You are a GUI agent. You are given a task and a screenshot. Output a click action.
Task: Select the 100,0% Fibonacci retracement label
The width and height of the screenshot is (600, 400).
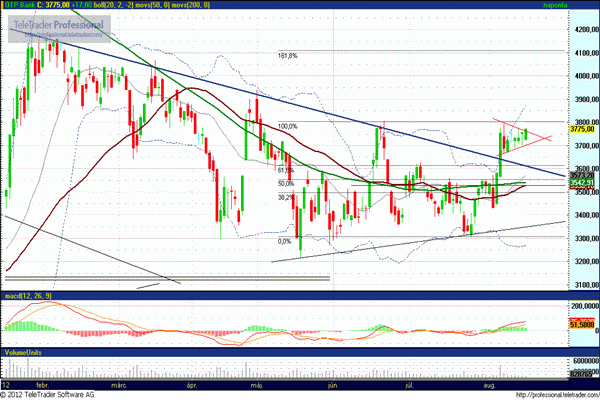(288, 127)
